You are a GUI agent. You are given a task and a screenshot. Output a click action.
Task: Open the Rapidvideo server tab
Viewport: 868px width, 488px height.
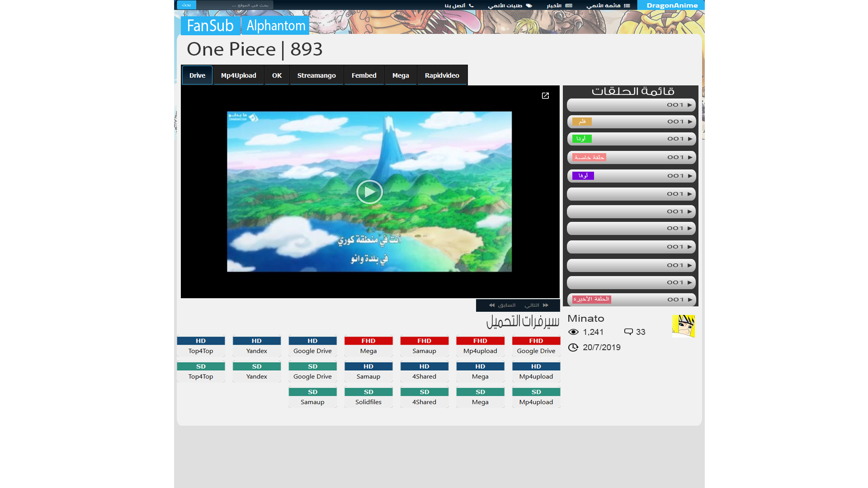tap(442, 75)
